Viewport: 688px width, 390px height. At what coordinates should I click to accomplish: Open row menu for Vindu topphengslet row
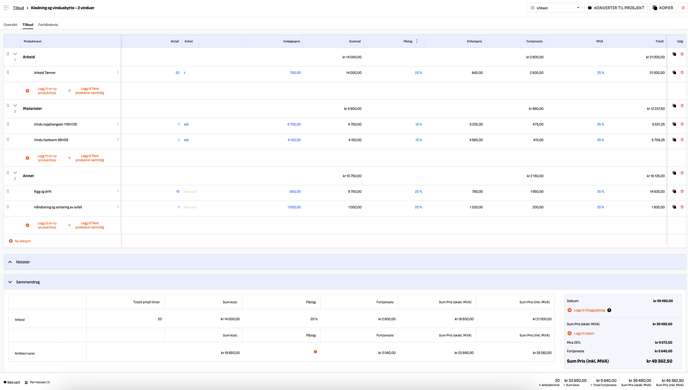tap(118, 124)
